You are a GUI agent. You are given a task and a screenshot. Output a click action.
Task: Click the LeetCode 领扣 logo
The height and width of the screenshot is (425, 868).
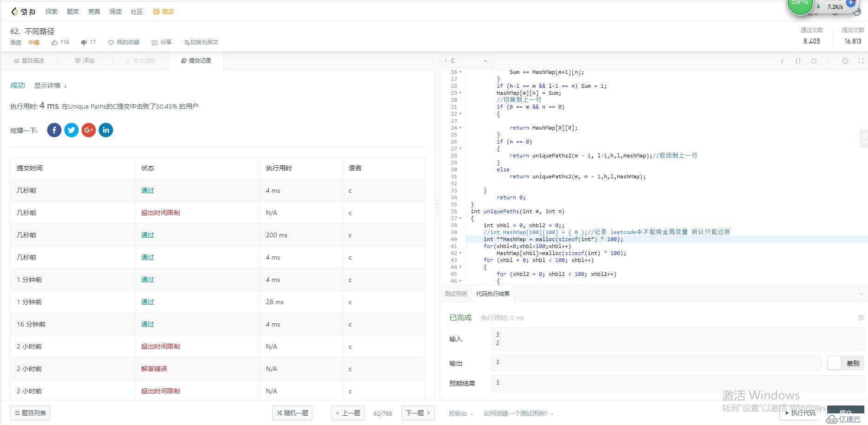click(23, 12)
